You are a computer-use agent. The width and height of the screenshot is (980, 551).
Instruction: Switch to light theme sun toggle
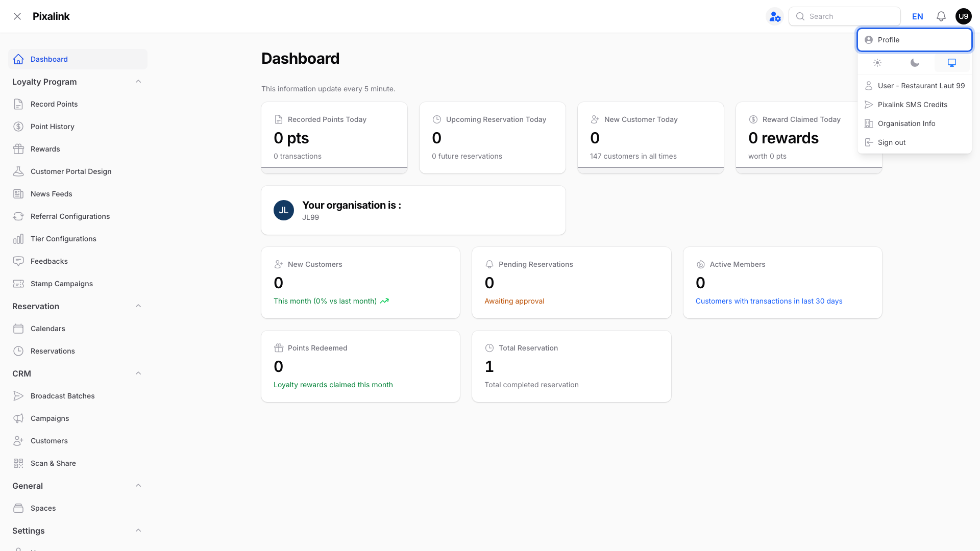pyautogui.click(x=877, y=63)
